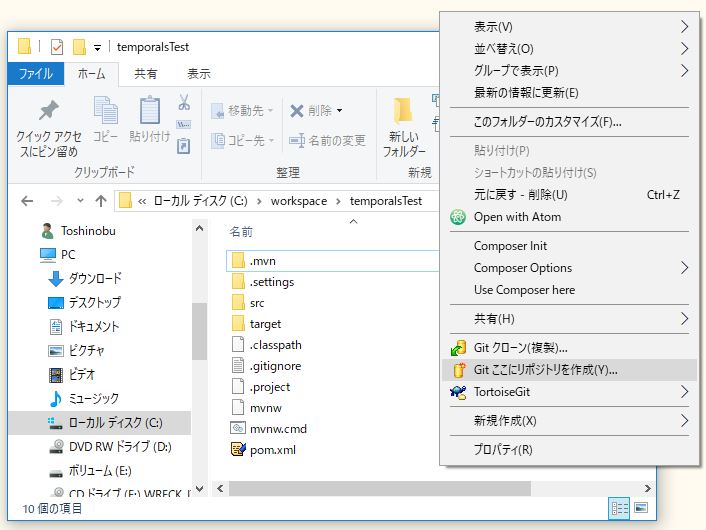Select the .mvn folder

332,261
